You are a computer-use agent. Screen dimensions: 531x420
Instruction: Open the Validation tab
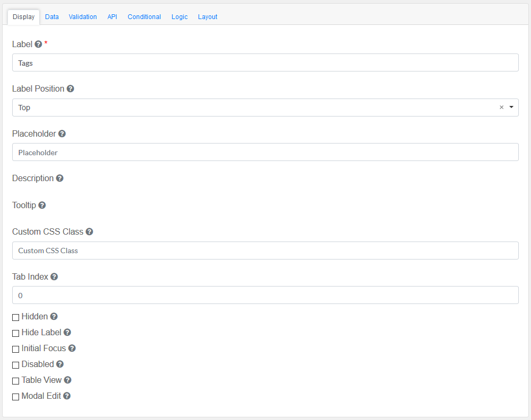click(x=83, y=17)
